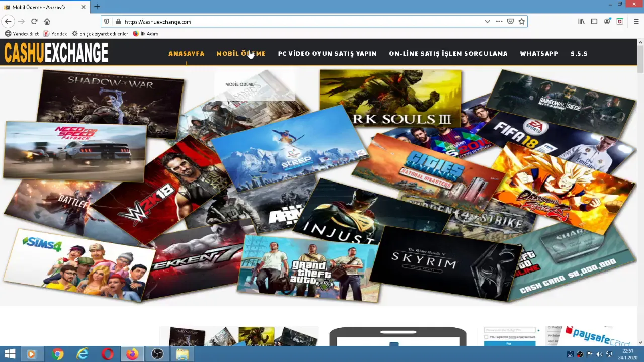Show sidebars using the sidebar icon
The width and height of the screenshot is (644, 362).
click(594, 22)
